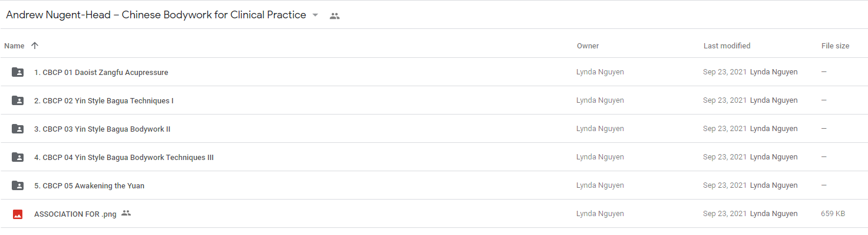
Task: Open the Last modified column sort options
Action: point(727,45)
